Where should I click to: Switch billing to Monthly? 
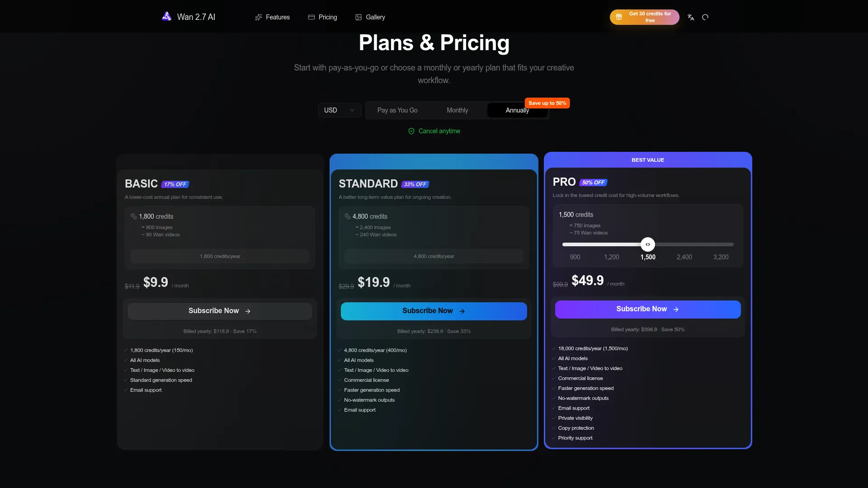point(457,110)
